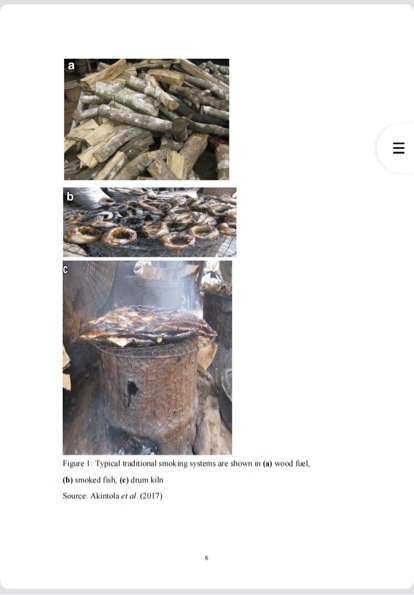Click the 'b' label on fish photo

70,197
